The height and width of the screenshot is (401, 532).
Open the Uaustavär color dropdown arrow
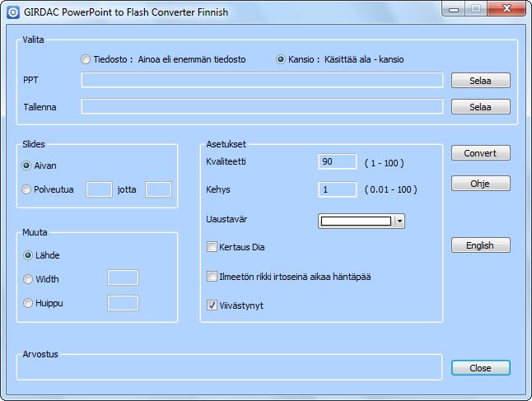(399, 221)
